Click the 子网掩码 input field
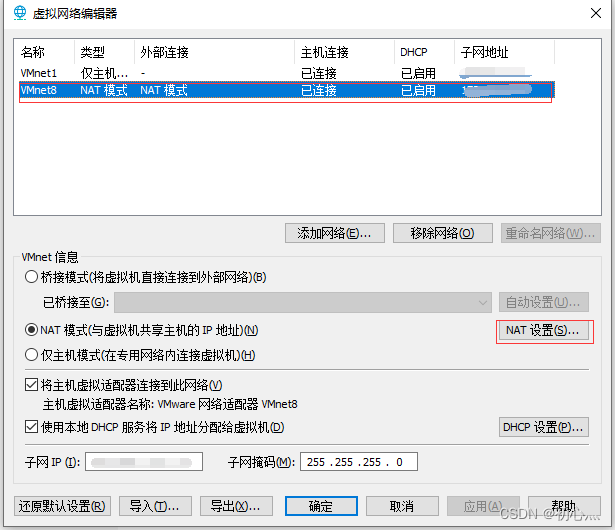Image resolution: width=615 pixels, height=530 pixels. (359, 461)
